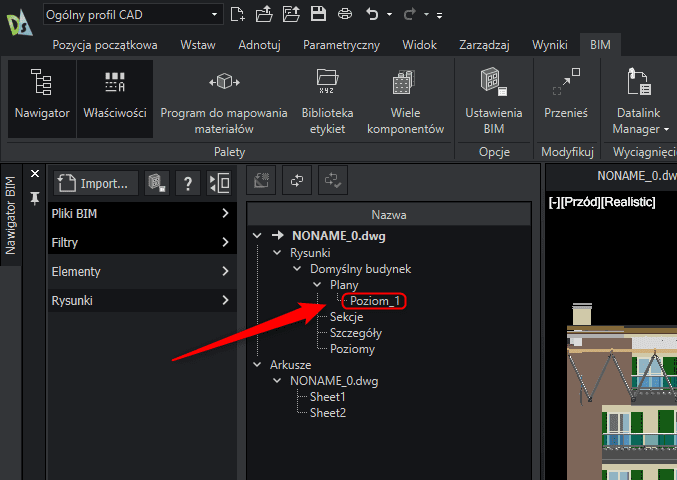Expand the Elementy section
Screen dimensions: 677x480
[x=142, y=272]
